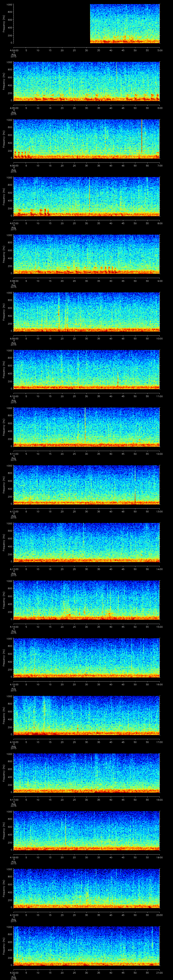This screenshot has width=173, height=980.
Task: Click the "4:13:00" start time label
Action: pyautogui.click(x=14, y=569)
